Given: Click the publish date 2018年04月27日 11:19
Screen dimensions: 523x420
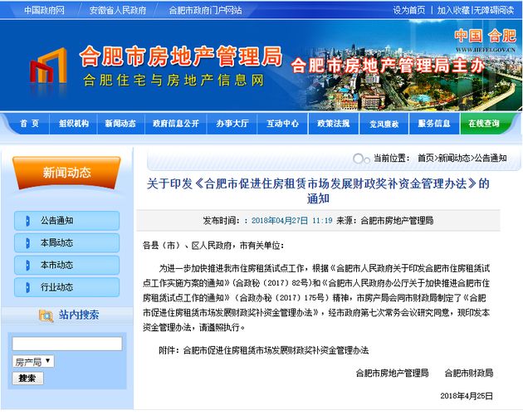Looking at the screenshot, I should 292,221.
